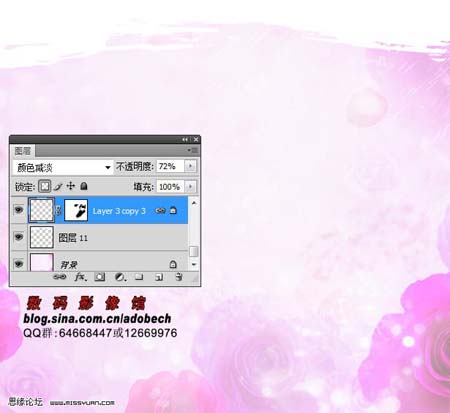This screenshot has width=450, height=413.
Task: Hide the Layer 3 copy 3 layer
Action: (x=19, y=210)
